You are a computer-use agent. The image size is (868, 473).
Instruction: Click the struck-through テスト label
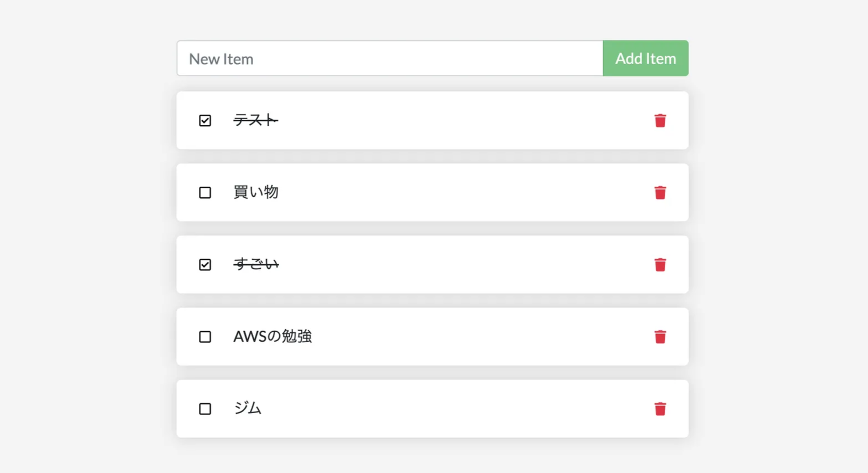[x=255, y=120]
